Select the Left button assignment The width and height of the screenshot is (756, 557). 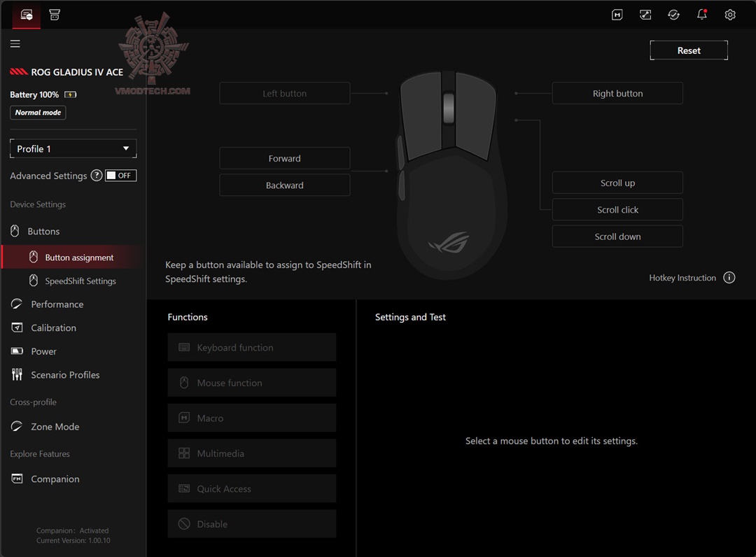(284, 94)
